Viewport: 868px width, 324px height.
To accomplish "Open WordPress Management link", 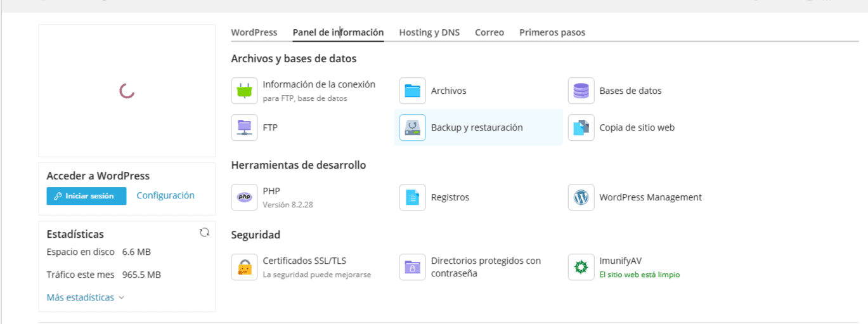I will (651, 197).
